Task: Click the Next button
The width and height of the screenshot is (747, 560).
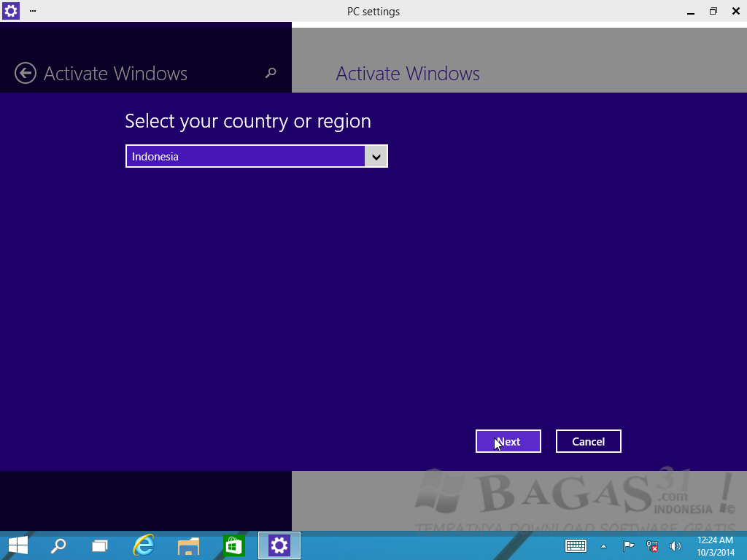Action: 508,441
